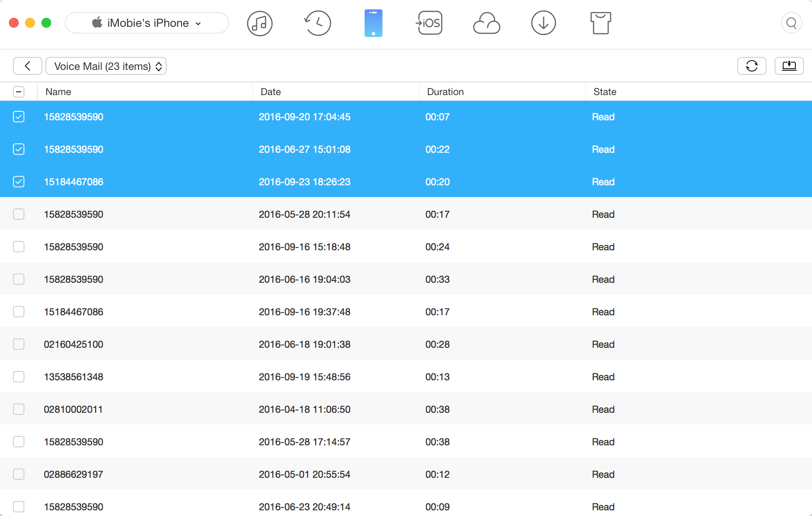Expand the Voice Mail (23 items) selector
This screenshot has height=516, width=812.
click(x=106, y=66)
